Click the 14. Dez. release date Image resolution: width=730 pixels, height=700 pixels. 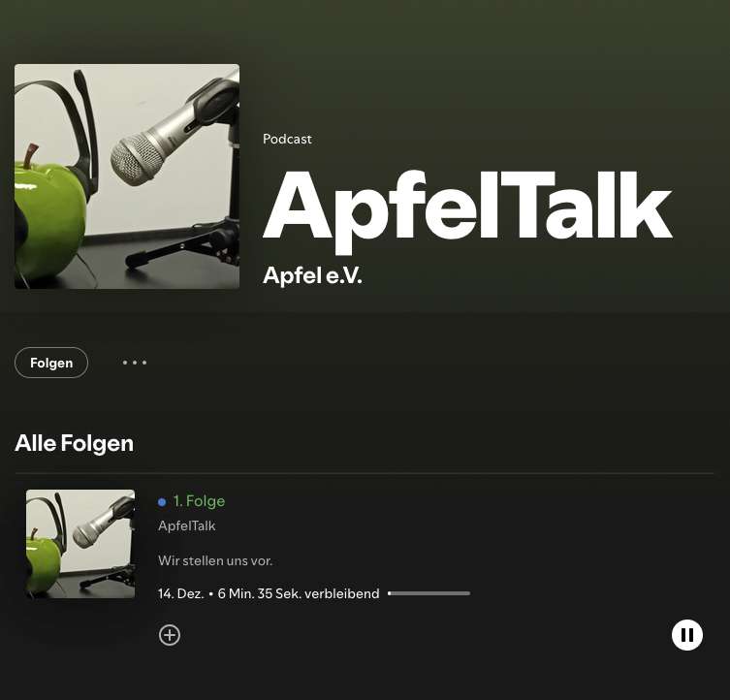[180, 593]
